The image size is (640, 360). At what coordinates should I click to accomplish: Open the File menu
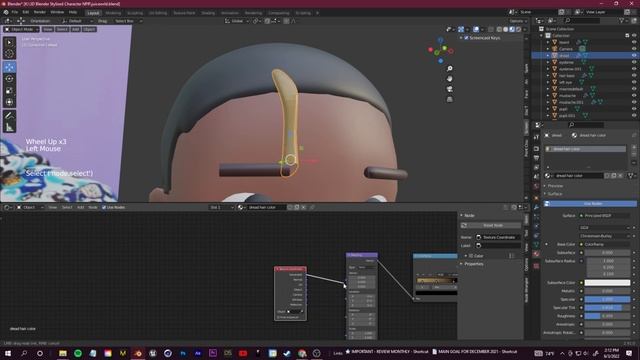pos(15,12)
